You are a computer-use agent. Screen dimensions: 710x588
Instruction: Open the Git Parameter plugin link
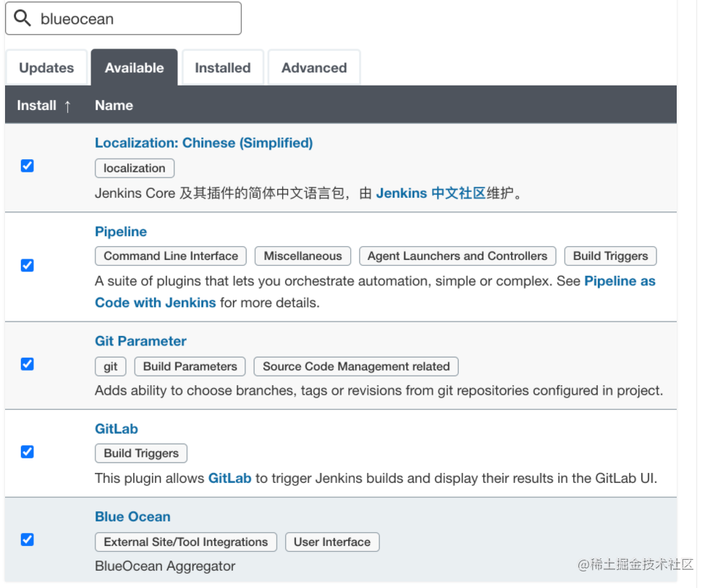140,341
